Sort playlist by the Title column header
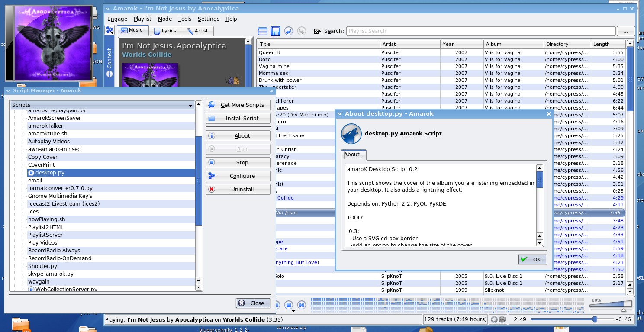Screen dimensions: 644x332 pos(319,44)
